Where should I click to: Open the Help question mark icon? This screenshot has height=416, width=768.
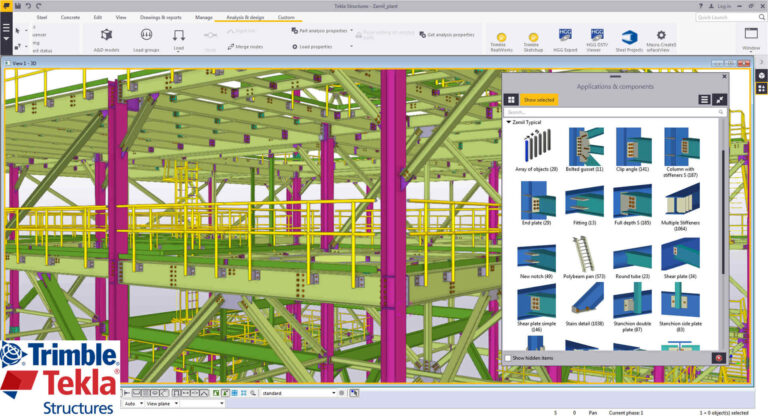click(700, 6)
